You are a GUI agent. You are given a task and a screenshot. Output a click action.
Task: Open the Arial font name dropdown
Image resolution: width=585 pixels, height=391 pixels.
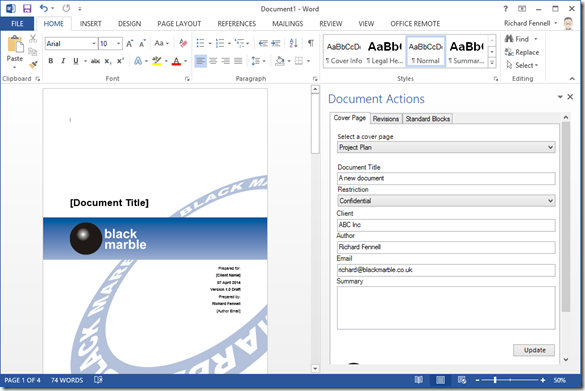click(94, 44)
